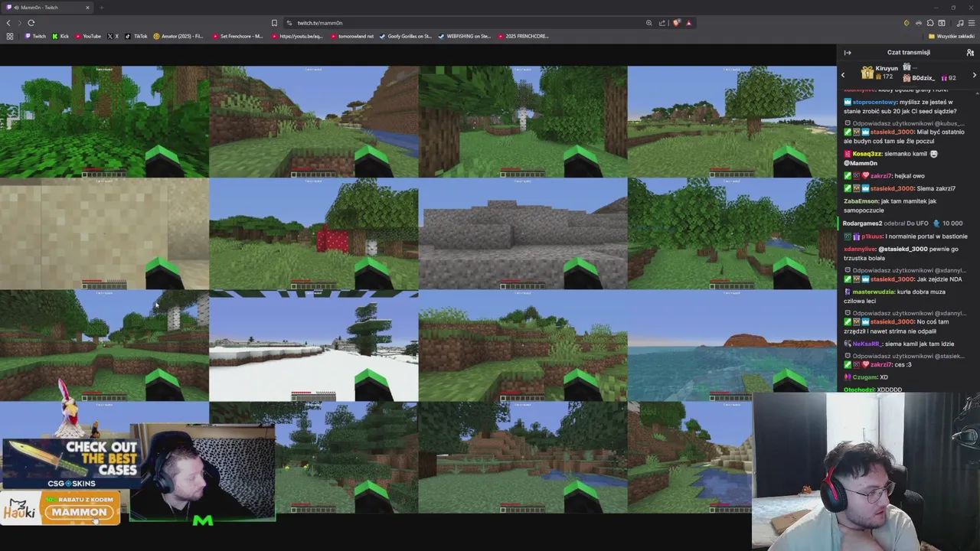Image resolution: width=980 pixels, height=551 pixels.
Task: Click username Kiruyun in gift leaderboard
Action: pos(887,69)
